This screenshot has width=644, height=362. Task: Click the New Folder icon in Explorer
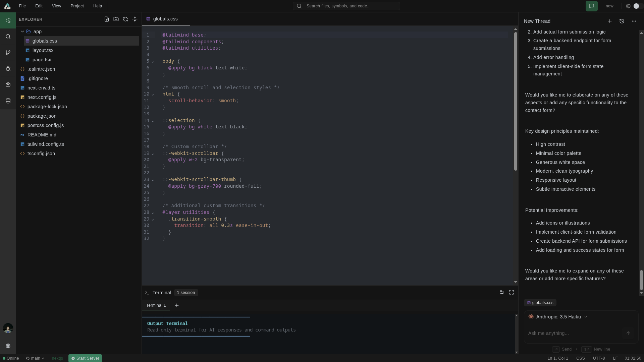116,19
